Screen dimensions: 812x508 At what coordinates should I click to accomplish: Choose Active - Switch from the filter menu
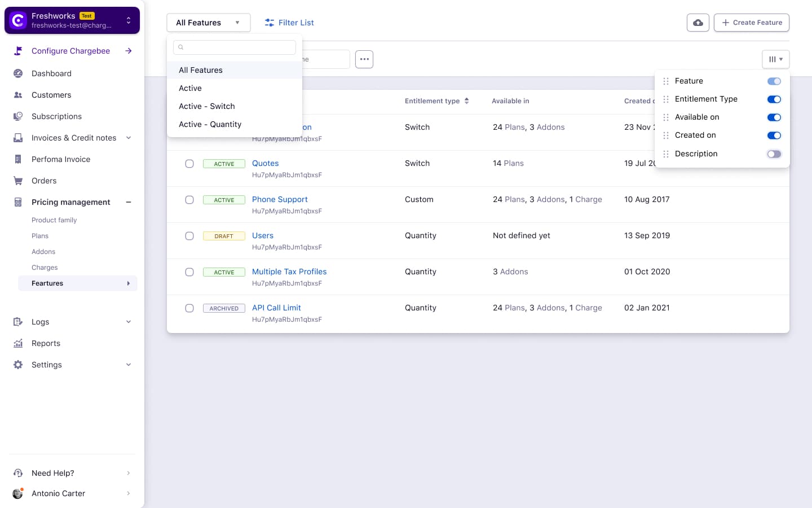[207, 106]
